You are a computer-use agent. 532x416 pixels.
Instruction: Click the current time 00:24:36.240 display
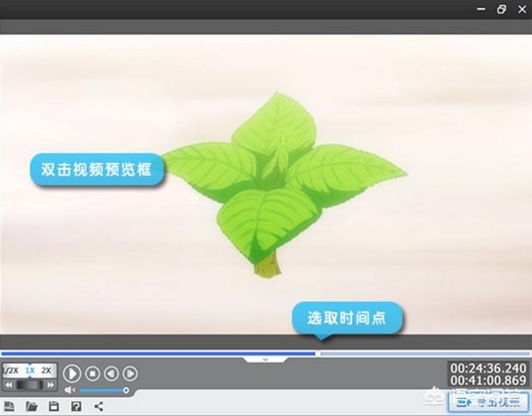[x=487, y=368]
